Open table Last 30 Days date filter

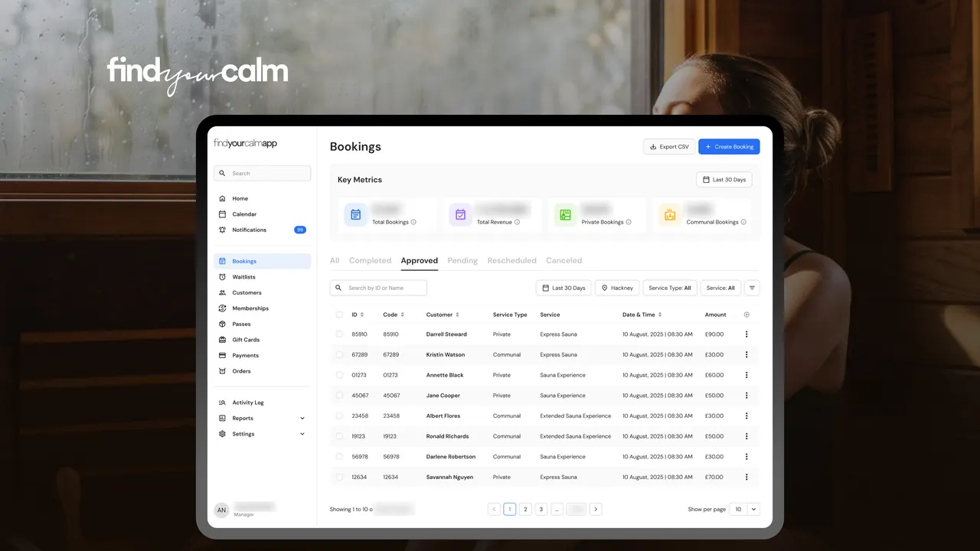point(563,288)
